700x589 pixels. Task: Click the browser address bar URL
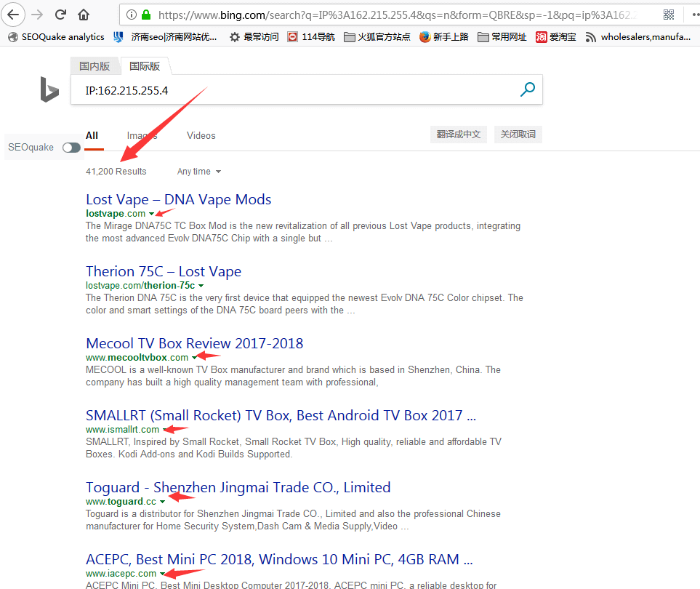(x=398, y=15)
